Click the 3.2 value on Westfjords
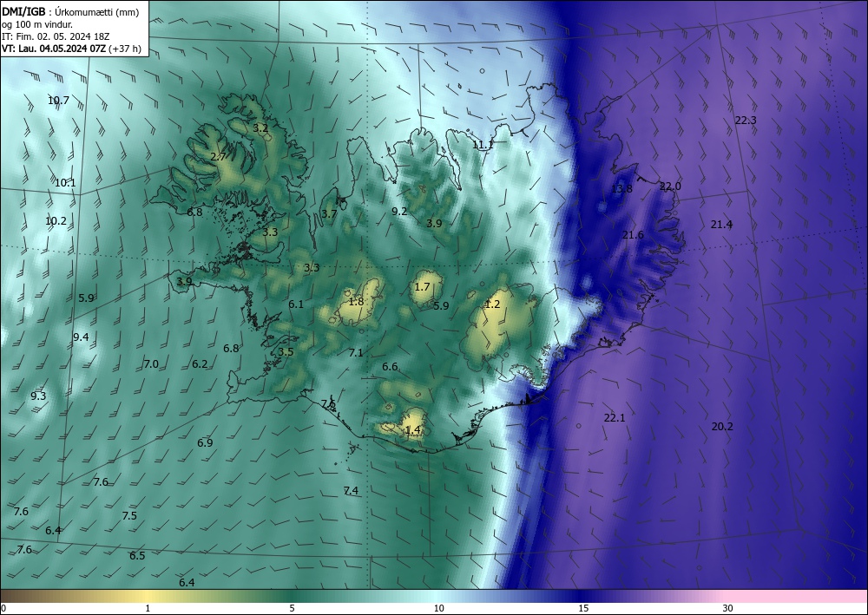 pyautogui.click(x=260, y=128)
